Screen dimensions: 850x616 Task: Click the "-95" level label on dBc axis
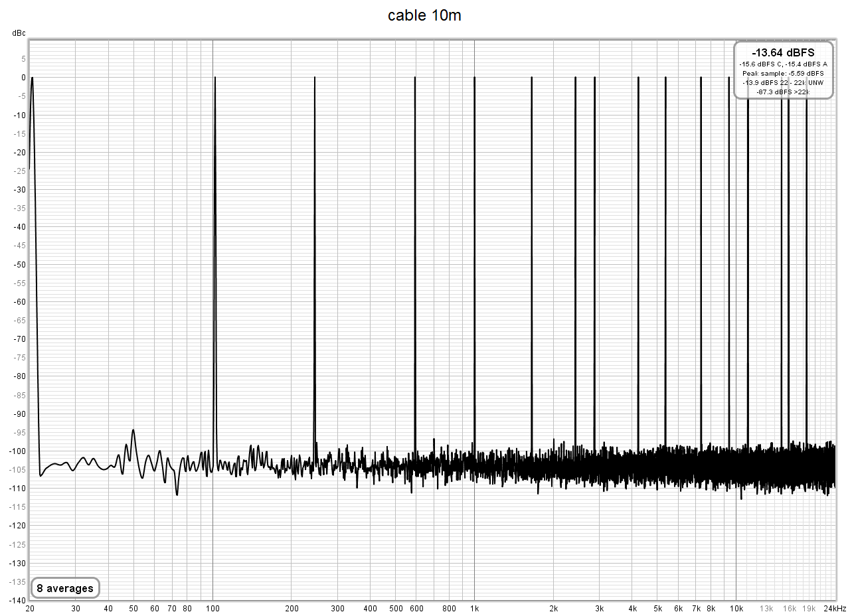(x=19, y=432)
